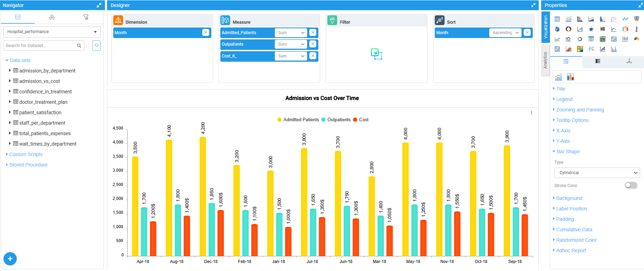Pick the funnel chart visualization icon

click(636, 19)
